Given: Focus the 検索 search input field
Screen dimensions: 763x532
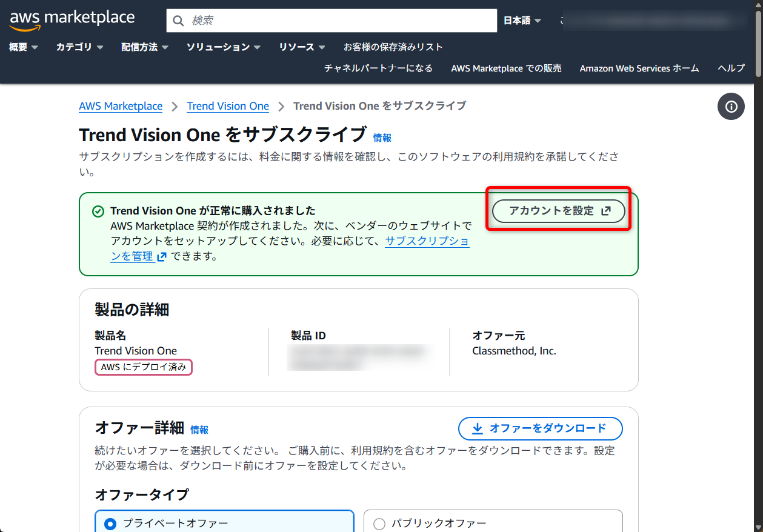Looking at the screenshot, I should coord(332,21).
